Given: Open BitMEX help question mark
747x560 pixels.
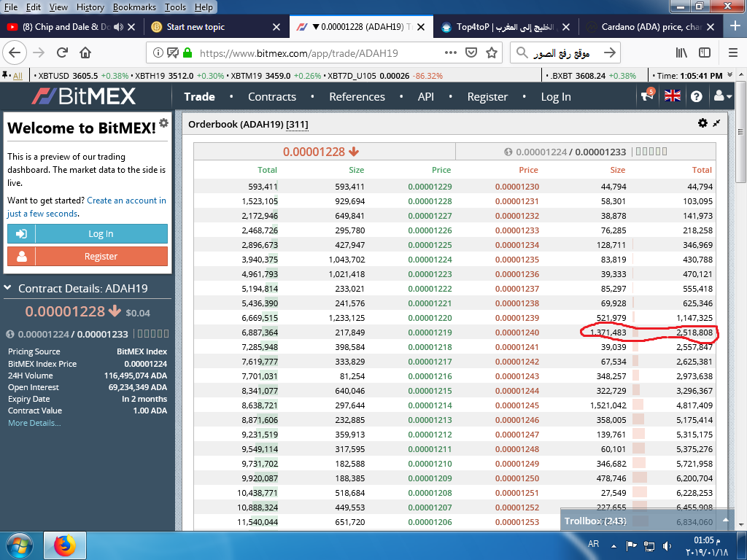Looking at the screenshot, I should (x=696, y=97).
